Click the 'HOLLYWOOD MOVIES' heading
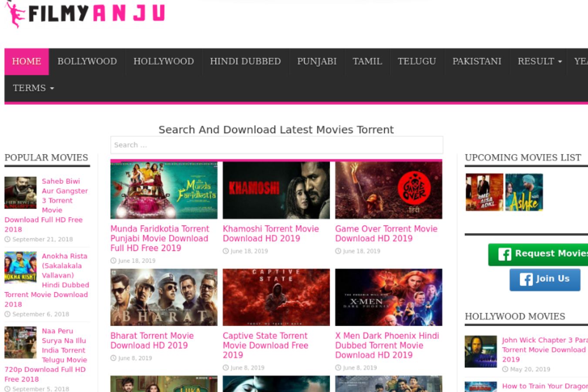The width and height of the screenshot is (588, 392). (x=515, y=317)
